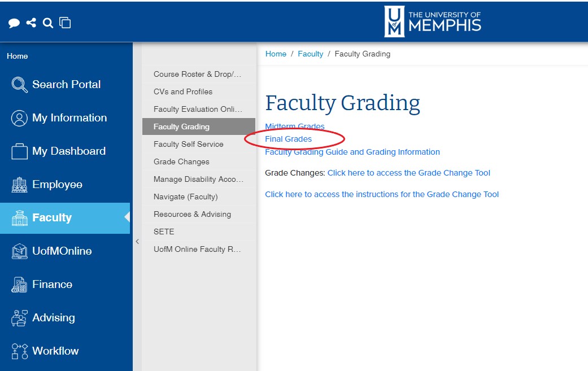Image resolution: width=588 pixels, height=371 pixels.
Task: Select the Employee building icon
Action: coord(19,184)
